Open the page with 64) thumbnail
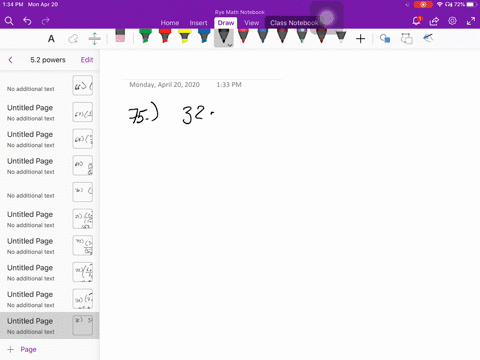Image resolution: width=480 pixels, height=360 pixels. (x=50, y=85)
